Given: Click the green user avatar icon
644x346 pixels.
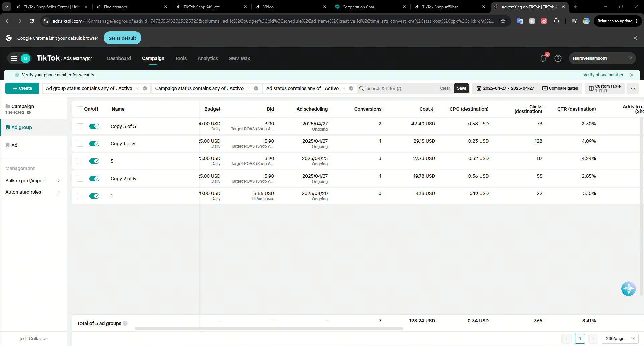Looking at the screenshot, I should point(25,58).
